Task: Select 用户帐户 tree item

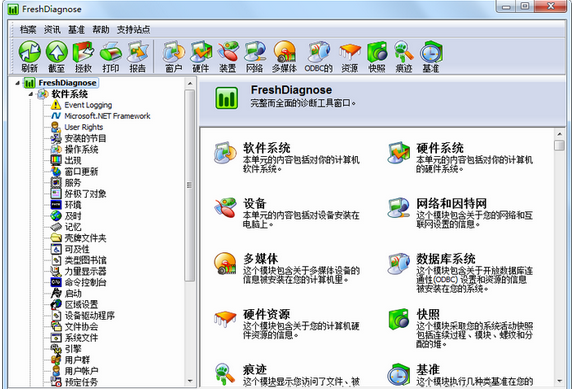Action: tap(81, 371)
